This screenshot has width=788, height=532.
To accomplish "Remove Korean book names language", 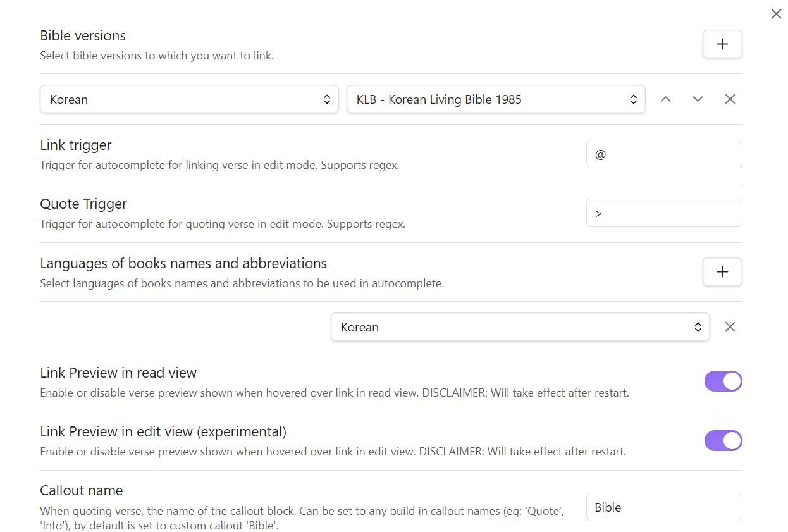I will (730, 327).
